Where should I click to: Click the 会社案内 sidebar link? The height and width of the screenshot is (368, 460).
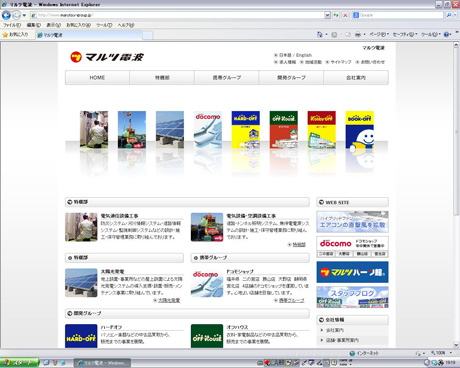click(335, 330)
